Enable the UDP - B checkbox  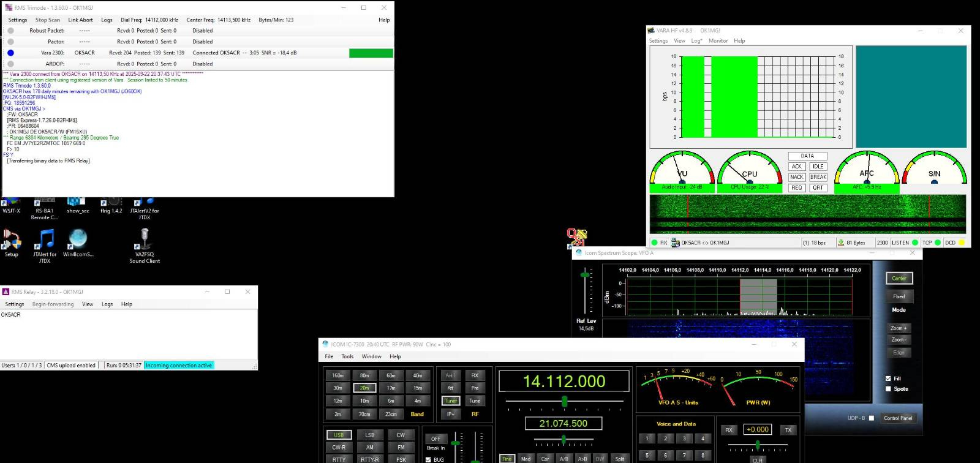click(872, 418)
